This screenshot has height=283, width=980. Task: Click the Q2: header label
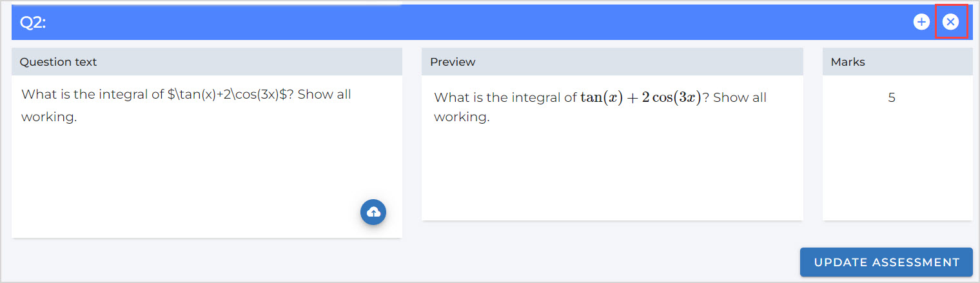tap(34, 23)
